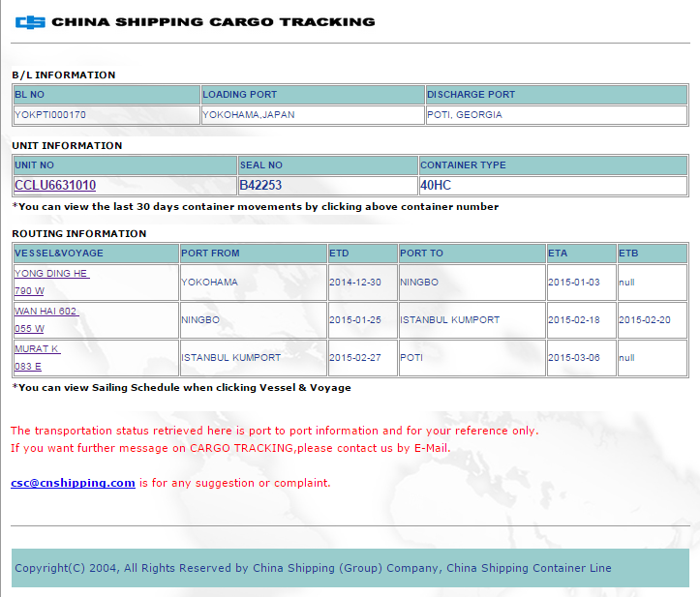Select BL number YOKPTI000170

pyautogui.click(x=50, y=115)
